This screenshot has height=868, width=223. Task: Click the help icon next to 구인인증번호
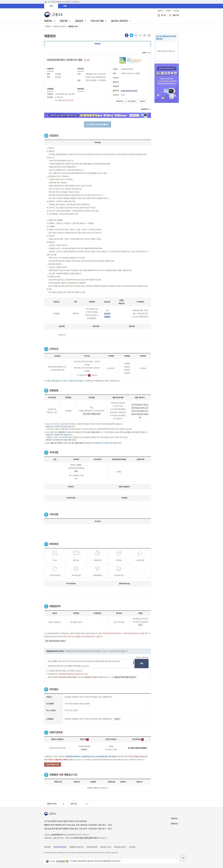tap(143, 739)
